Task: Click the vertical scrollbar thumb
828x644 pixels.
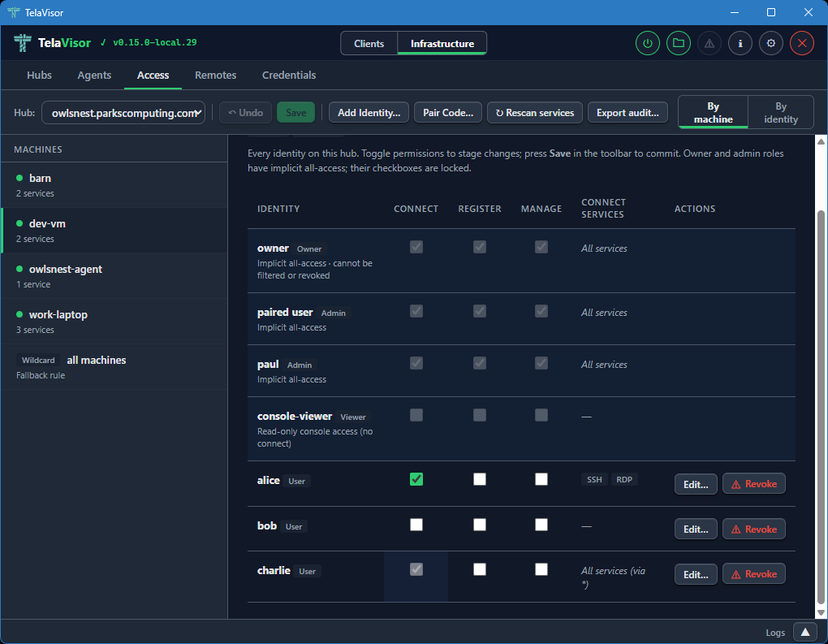Action: [821, 406]
